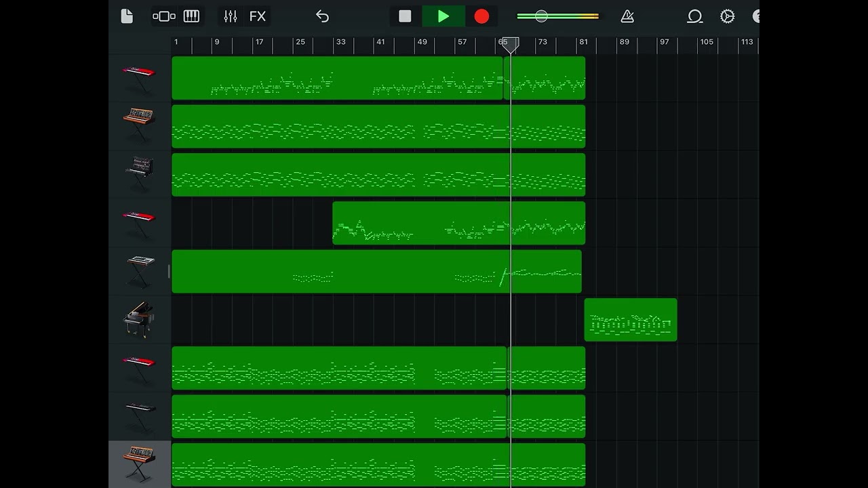
Task: Undo the last action
Action: click(x=322, y=16)
